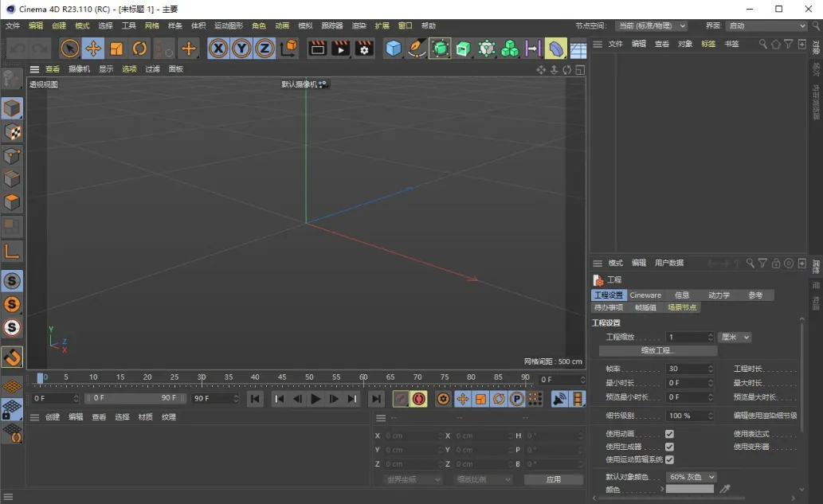This screenshot has height=504, width=823.
Task: Select the Rotate tool in top toolbar
Action: [140, 49]
